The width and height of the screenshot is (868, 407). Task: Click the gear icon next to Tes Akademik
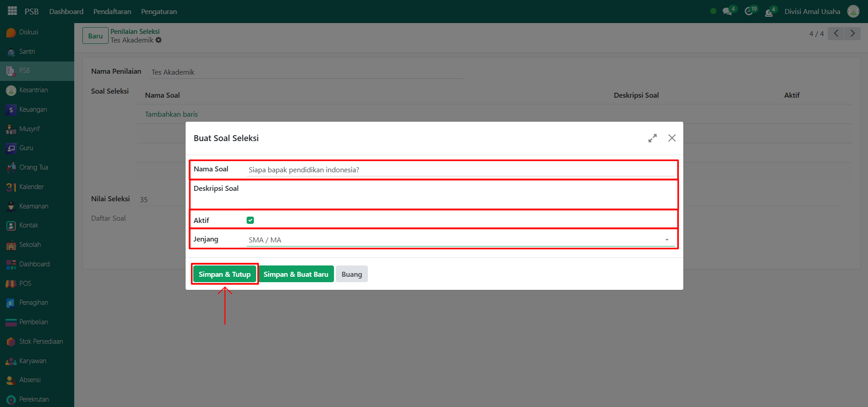pos(158,40)
